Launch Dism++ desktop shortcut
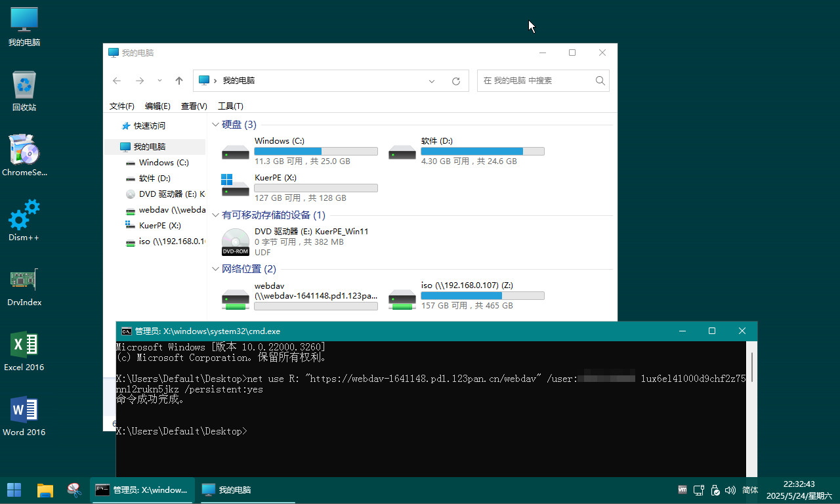The image size is (840, 504). pos(24,221)
